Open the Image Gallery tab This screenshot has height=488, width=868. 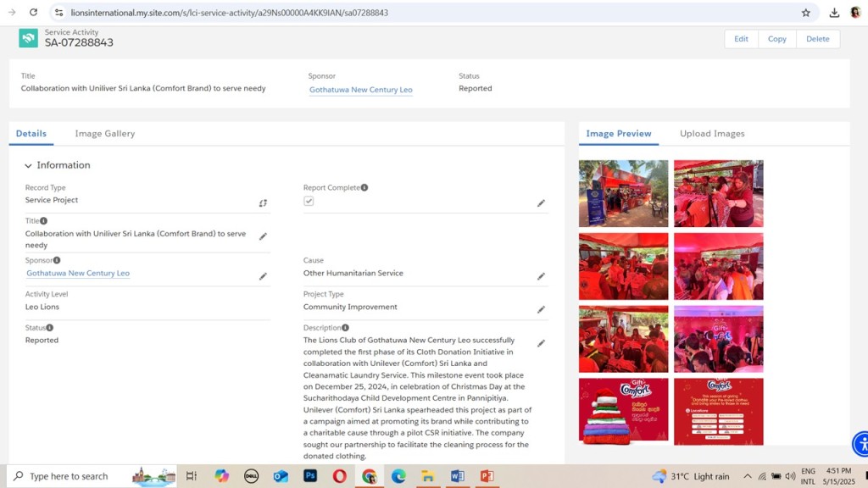tap(105, 133)
